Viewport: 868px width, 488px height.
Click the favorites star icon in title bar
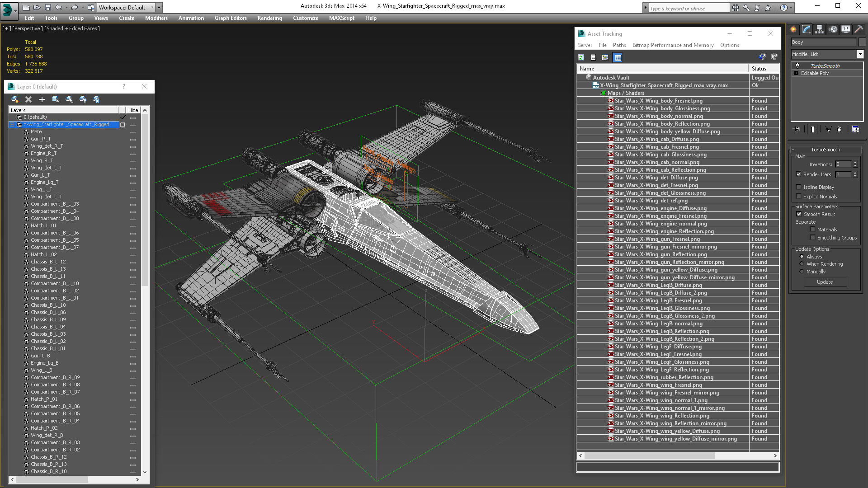coord(768,8)
